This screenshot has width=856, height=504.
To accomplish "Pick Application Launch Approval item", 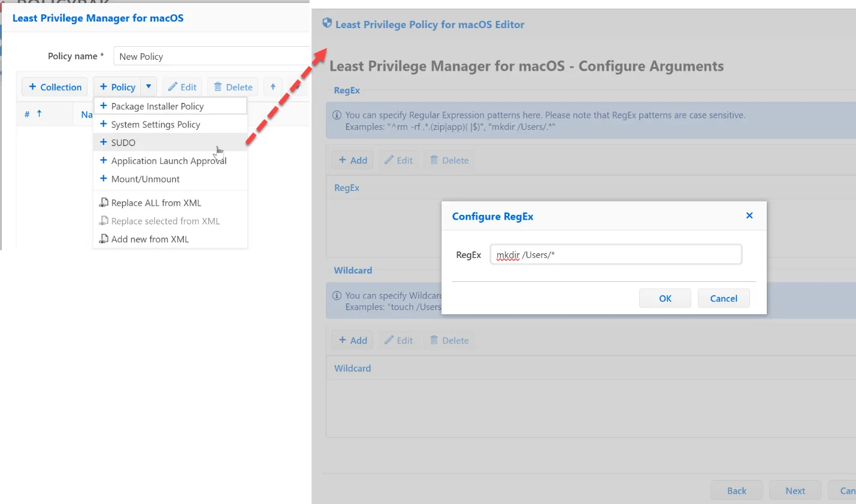I will tap(168, 160).
